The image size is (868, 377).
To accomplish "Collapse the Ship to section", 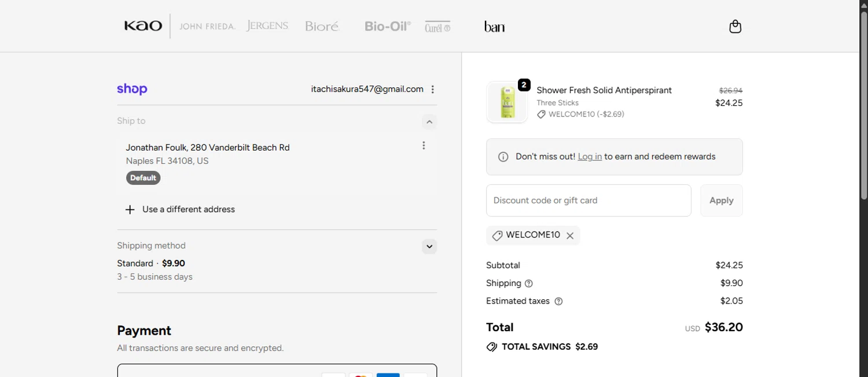I will (x=429, y=122).
